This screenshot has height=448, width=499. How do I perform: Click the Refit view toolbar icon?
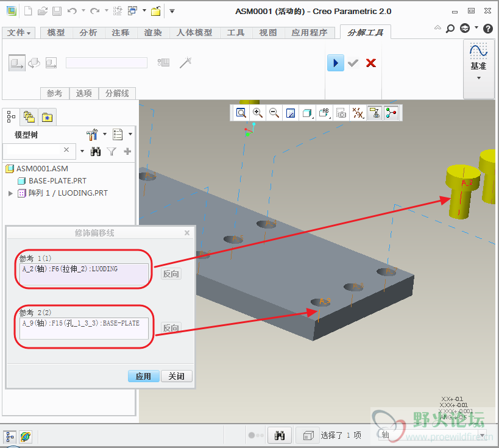point(241,113)
